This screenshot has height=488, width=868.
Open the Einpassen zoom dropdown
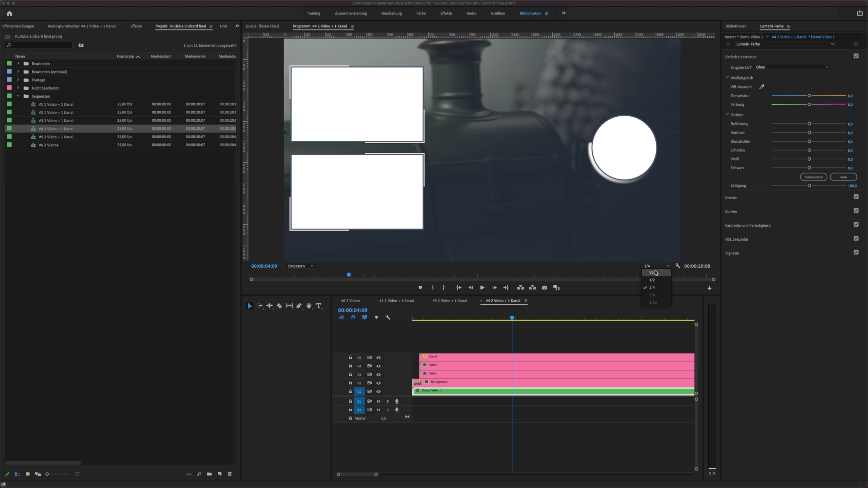(300, 266)
